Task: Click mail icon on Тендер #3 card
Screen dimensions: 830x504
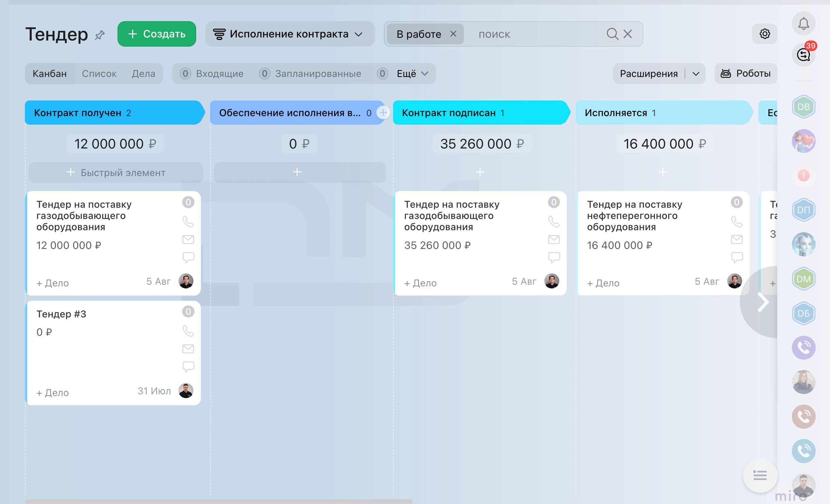Action: tap(188, 349)
